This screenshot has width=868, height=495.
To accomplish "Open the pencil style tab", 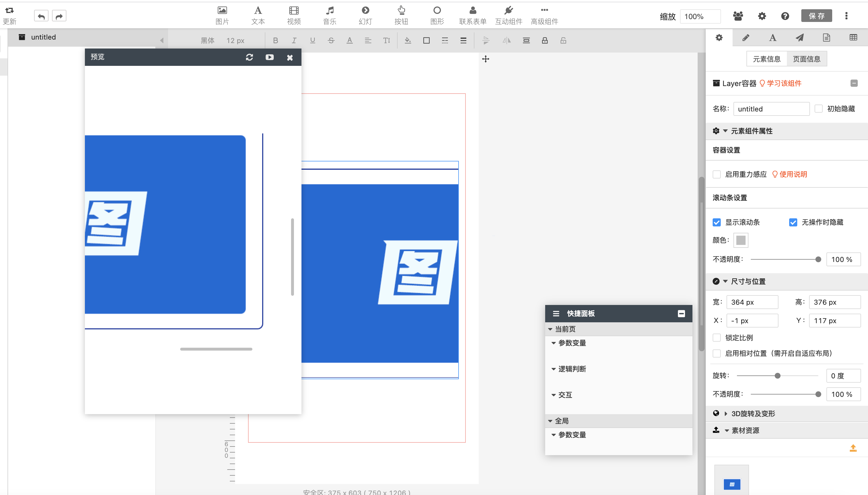I will [x=746, y=38].
